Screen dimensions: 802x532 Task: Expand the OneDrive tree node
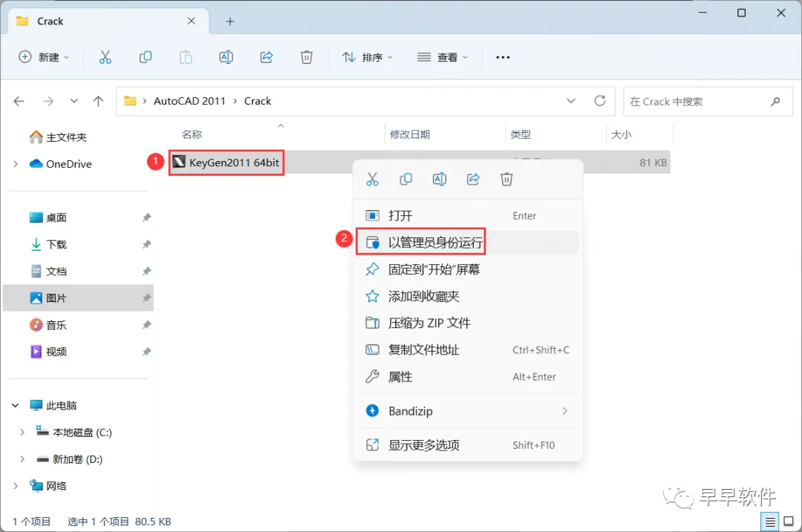pos(16,164)
